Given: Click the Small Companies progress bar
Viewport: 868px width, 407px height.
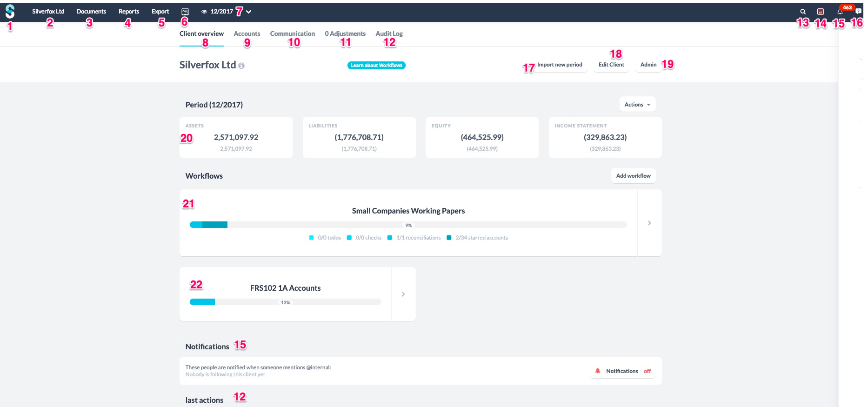Looking at the screenshot, I should coord(408,225).
